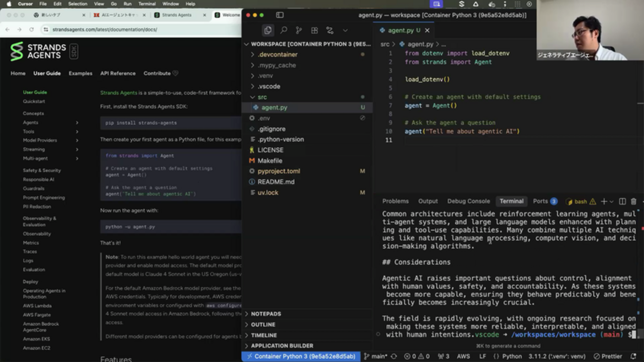The width and height of the screenshot is (644, 362).
Task: Click the Prettier status bar item
Action: 607,357
